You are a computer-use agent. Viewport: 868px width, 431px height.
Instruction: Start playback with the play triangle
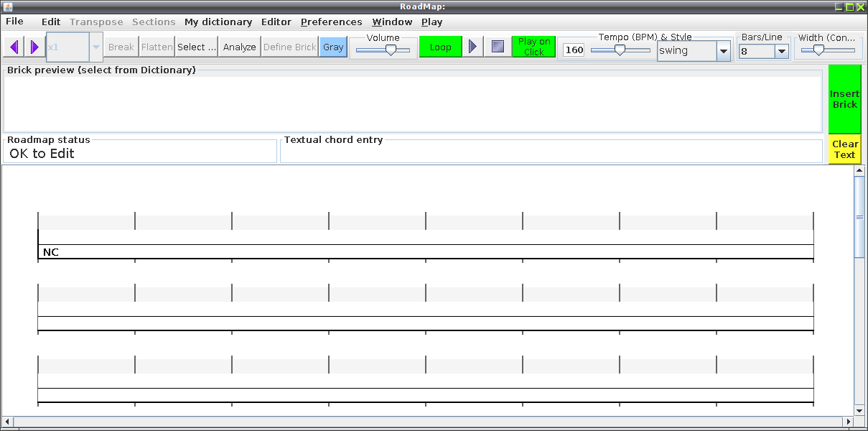pyautogui.click(x=472, y=47)
